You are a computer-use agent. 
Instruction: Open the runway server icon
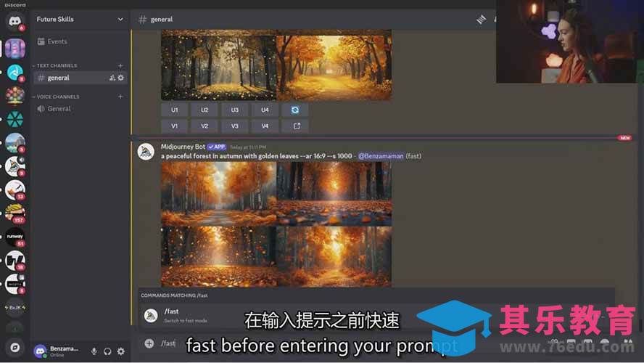pyautogui.click(x=15, y=237)
